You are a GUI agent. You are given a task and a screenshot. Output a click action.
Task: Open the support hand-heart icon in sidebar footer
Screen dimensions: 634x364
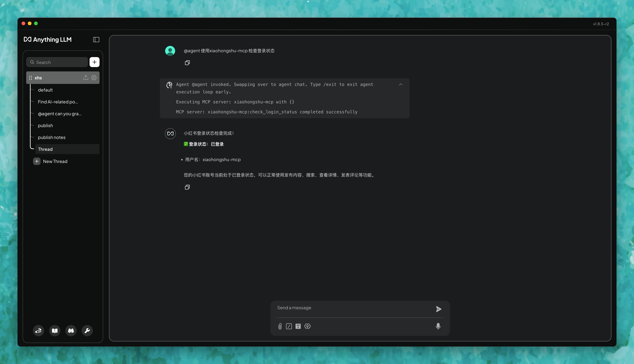click(39, 331)
